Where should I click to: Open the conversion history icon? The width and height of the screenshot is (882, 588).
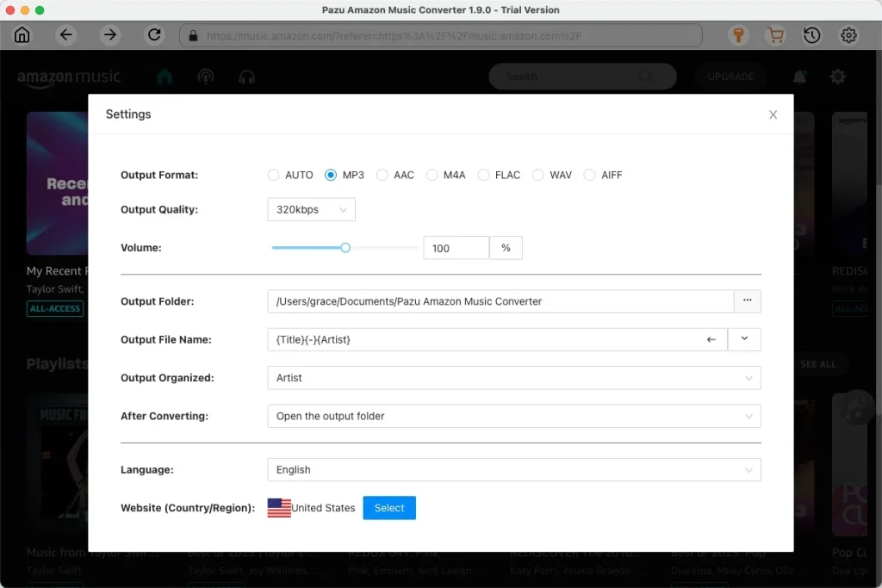pos(811,35)
